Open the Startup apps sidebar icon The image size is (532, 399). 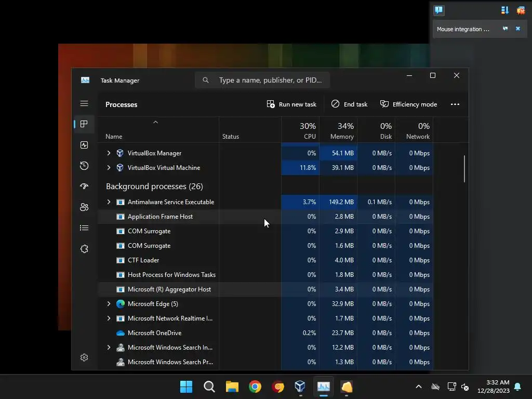point(84,187)
